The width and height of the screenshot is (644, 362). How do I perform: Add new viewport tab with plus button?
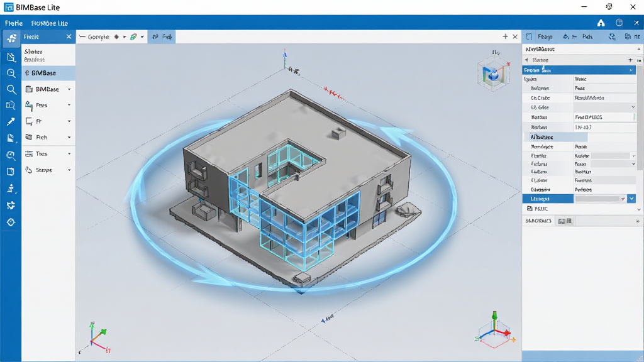pyautogui.click(x=505, y=36)
